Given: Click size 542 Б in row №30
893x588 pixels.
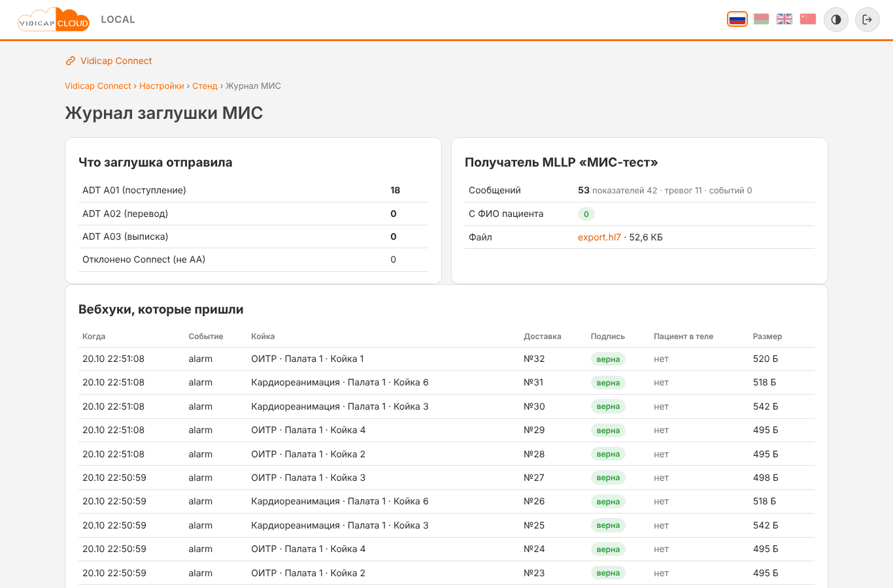Looking at the screenshot, I should click(766, 406).
